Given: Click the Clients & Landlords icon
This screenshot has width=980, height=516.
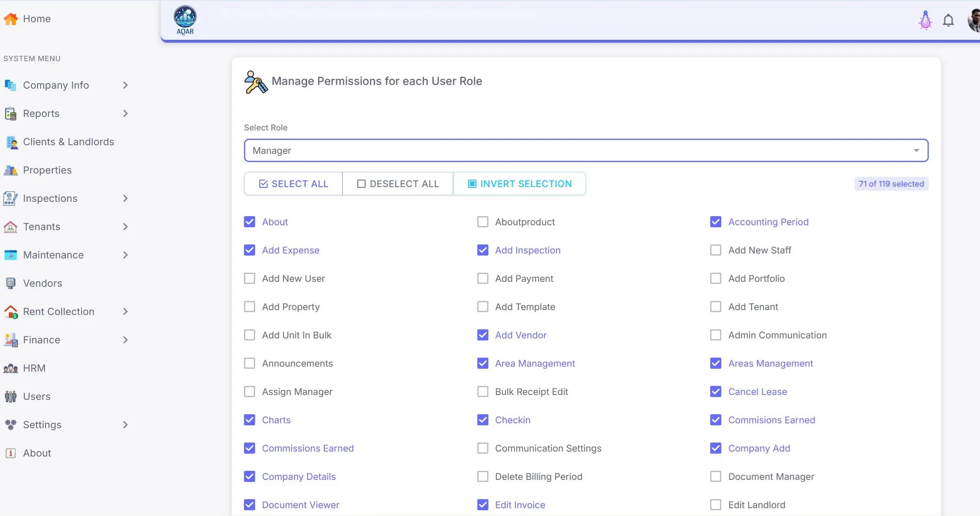Looking at the screenshot, I should point(11,142).
